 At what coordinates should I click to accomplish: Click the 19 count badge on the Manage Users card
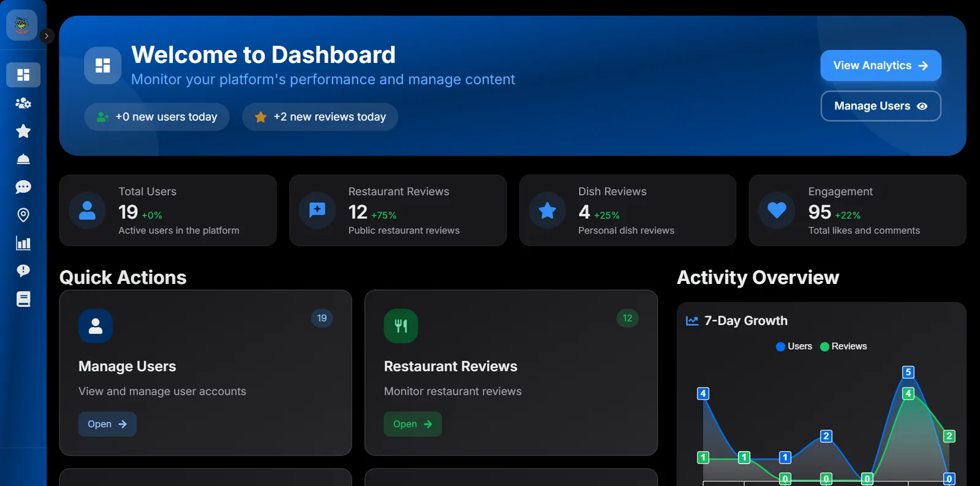322,318
